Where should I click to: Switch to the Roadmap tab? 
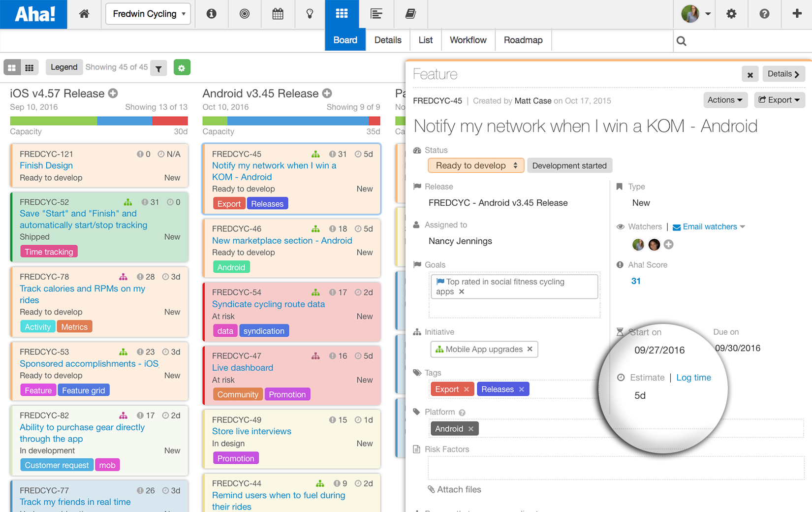(523, 40)
